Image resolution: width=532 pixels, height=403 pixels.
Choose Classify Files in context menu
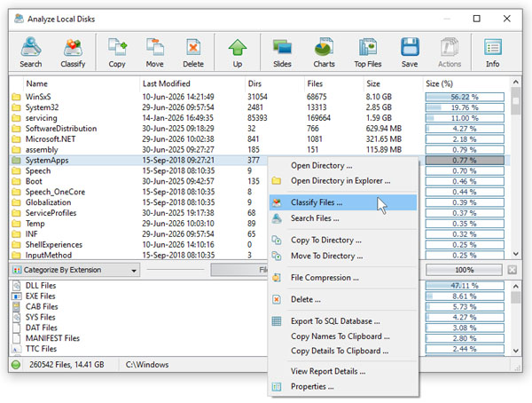(343, 202)
